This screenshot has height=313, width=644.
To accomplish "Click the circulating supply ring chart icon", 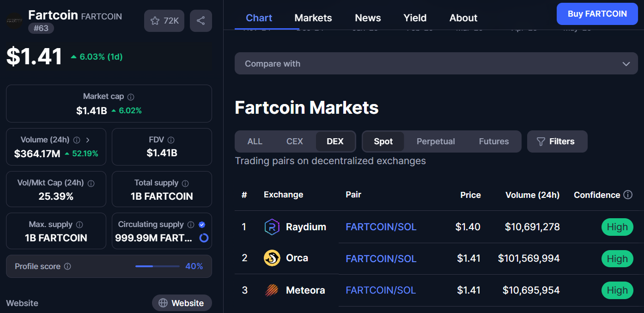I will point(204,238).
